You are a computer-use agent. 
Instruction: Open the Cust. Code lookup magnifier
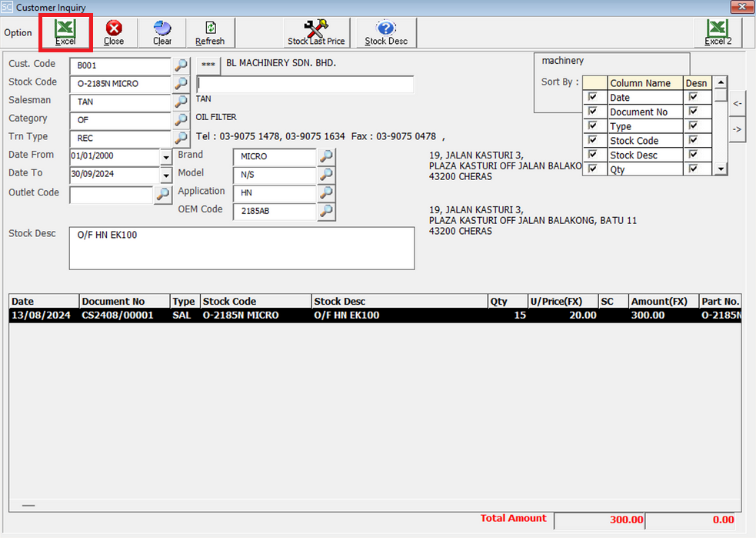(x=181, y=65)
